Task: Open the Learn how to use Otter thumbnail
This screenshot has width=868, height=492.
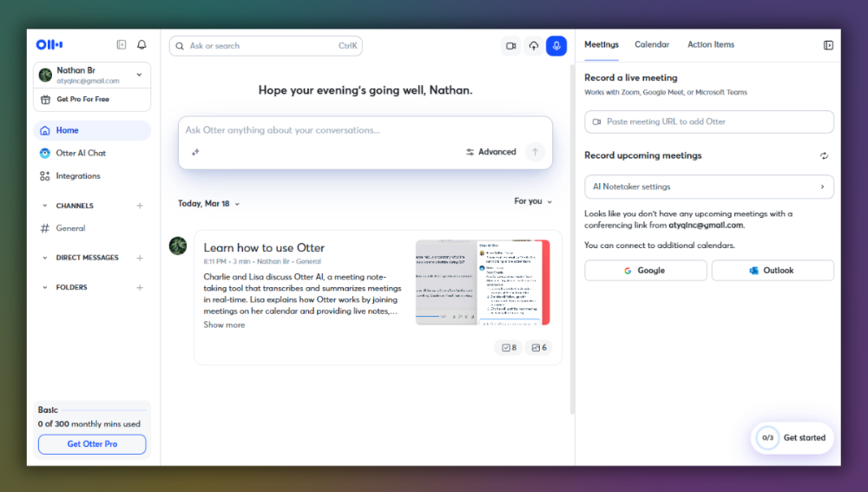Action: (483, 283)
